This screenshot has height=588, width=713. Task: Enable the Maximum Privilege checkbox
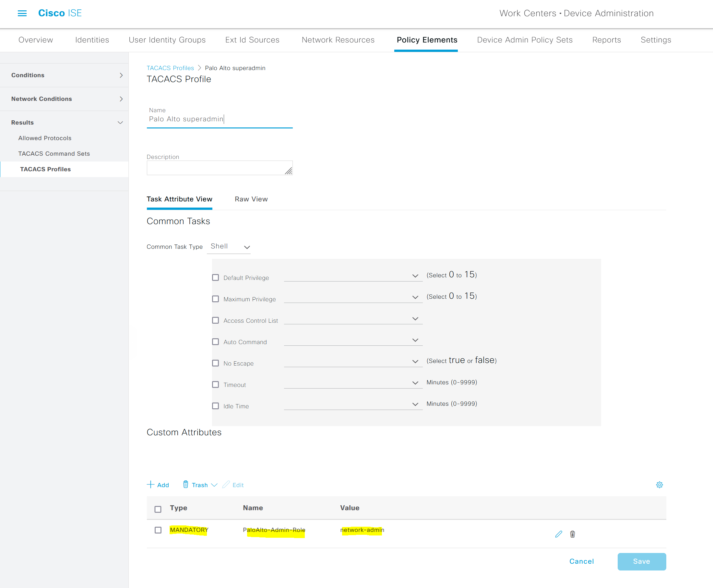(x=215, y=299)
